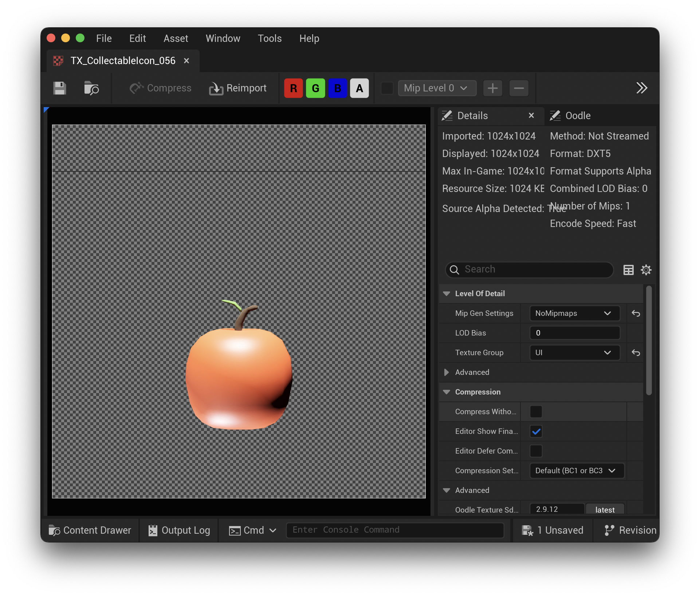The width and height of the screenshot is (700, 596).
Task: Click the 1 Unsaved button
Action: [552, 530]
